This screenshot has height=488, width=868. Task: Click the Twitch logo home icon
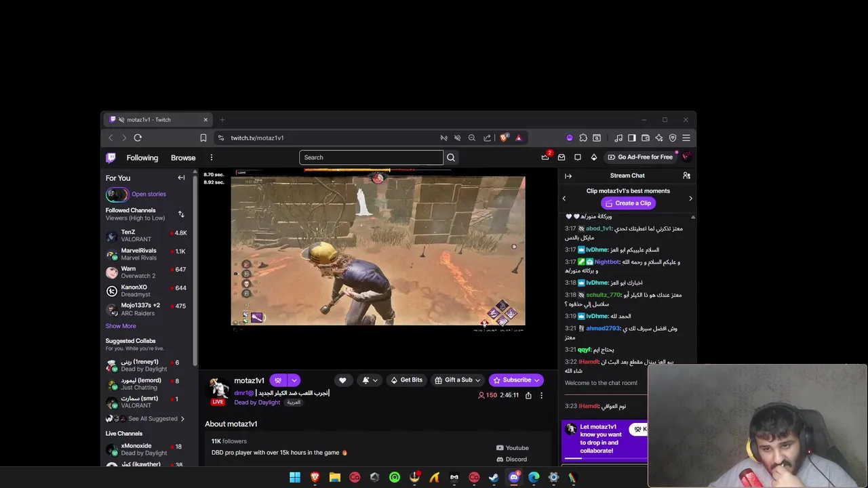111,157
